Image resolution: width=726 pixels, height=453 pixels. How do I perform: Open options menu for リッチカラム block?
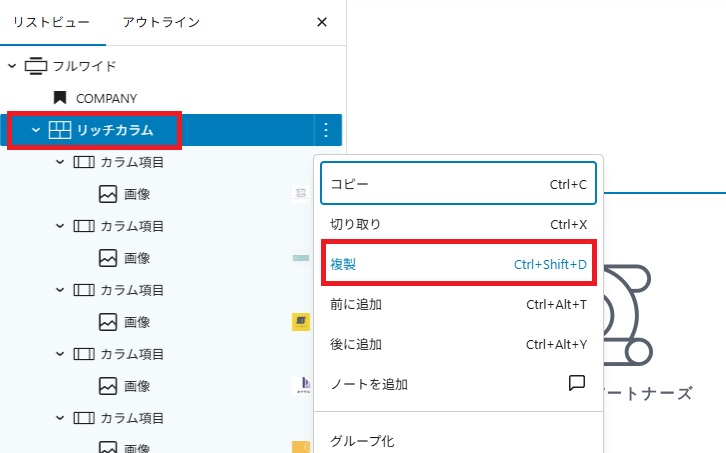[326, 130]
